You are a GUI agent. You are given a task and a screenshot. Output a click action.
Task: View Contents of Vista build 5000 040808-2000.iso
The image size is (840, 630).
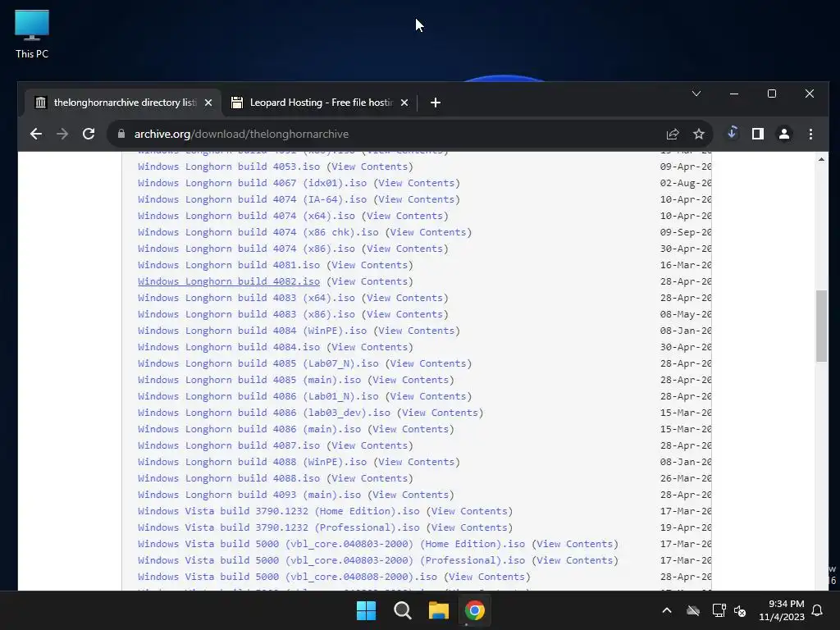pyautogui.click(x=487, y=577)
